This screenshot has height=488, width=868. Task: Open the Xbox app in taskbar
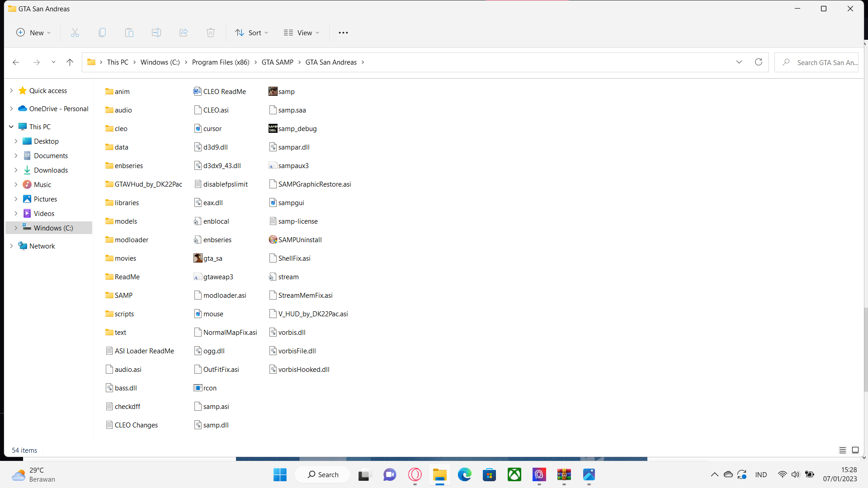click(x=514, y=474)
